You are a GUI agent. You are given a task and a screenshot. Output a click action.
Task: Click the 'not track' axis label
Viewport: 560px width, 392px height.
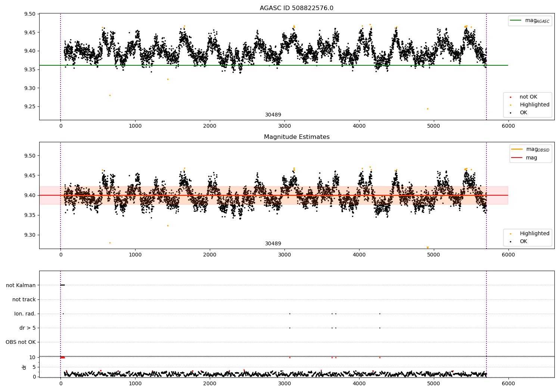pyautogui.click(x=24, y=299)
